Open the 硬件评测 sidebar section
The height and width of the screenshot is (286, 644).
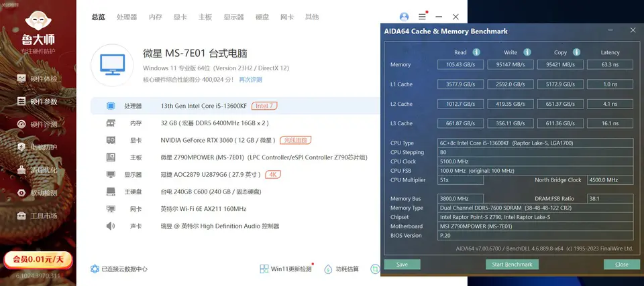coord(37,125)
